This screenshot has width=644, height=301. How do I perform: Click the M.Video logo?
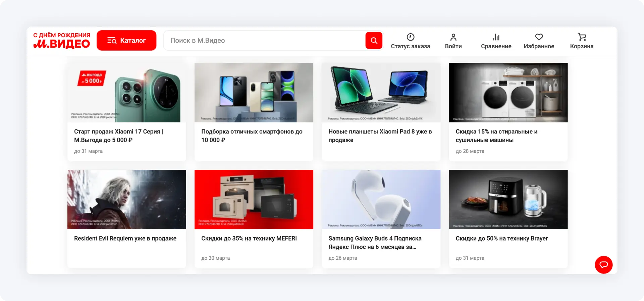point(62,41)
